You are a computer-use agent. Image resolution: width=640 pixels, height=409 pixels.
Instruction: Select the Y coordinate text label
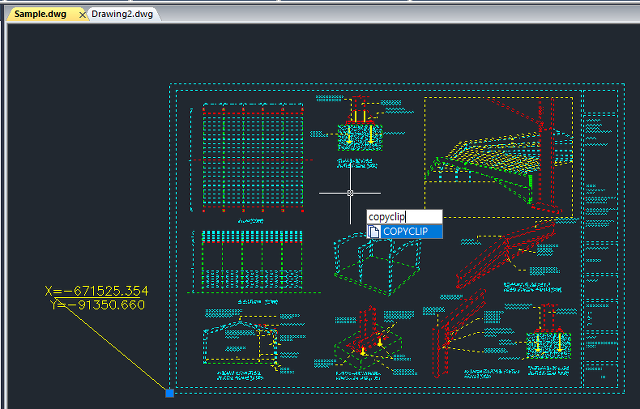click(98, 305)
